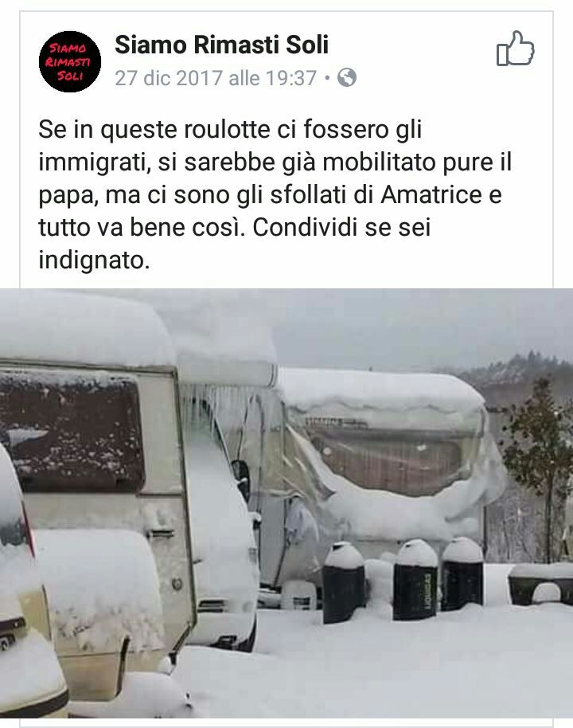The image size is (573, 728).
Task: Click the globe public visibility icon
Action: 346,77
